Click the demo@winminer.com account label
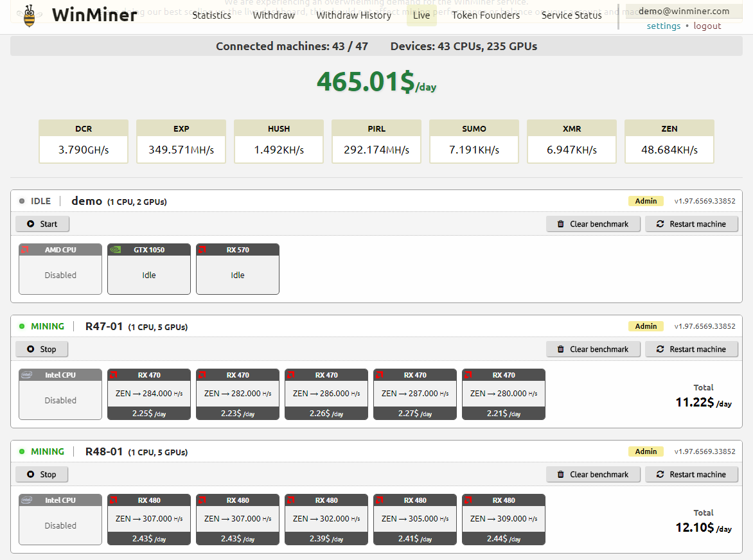 [684, 11]
